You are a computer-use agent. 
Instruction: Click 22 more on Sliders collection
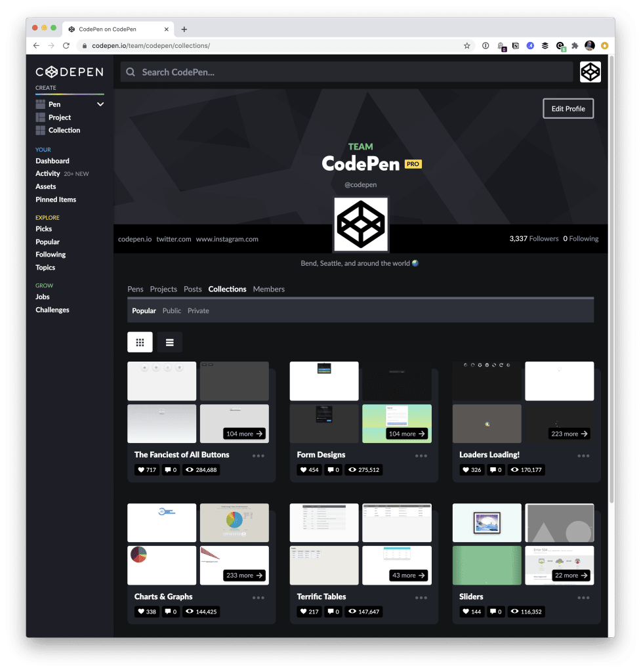(571, 576)
